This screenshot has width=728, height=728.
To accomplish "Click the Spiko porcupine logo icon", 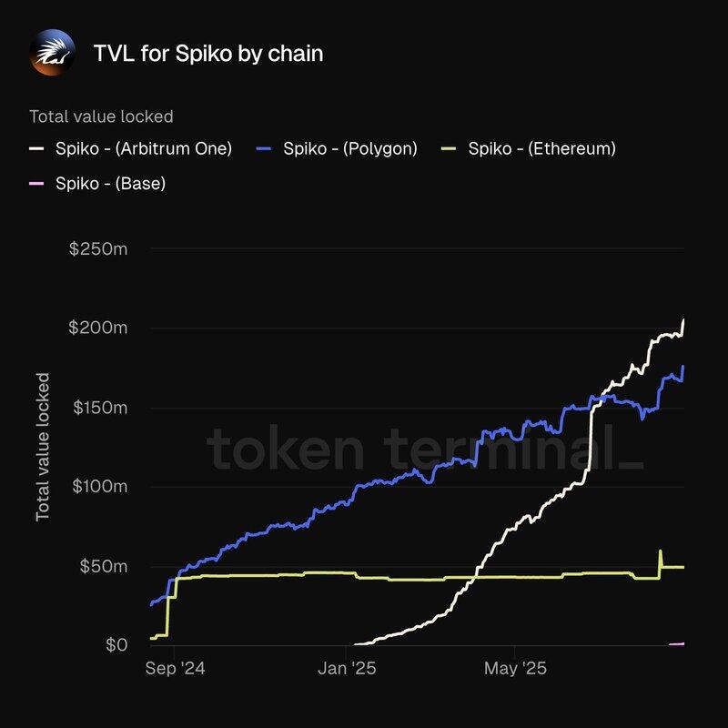I will pos(52,53).
